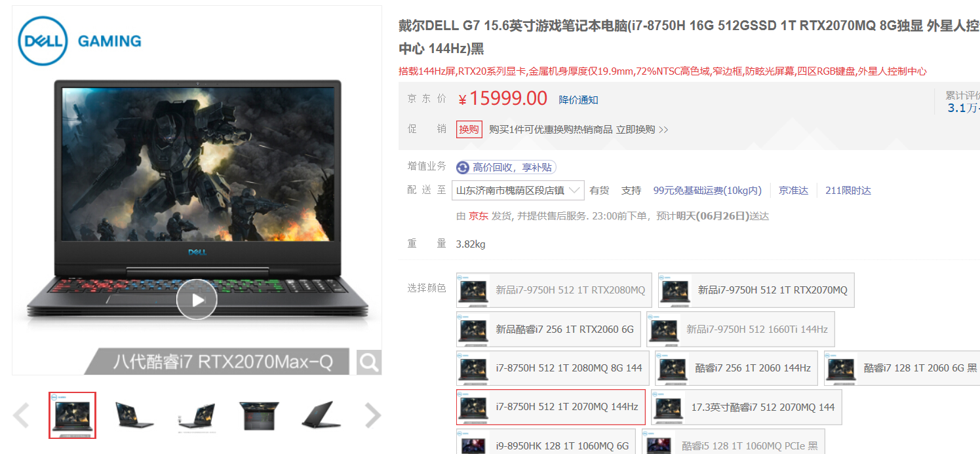The width and height of the screenshot is (980, 454).
Task: Choose 17.3英寸酷睿i7 512 2070MQ 144 option
Action: (747, 407)
